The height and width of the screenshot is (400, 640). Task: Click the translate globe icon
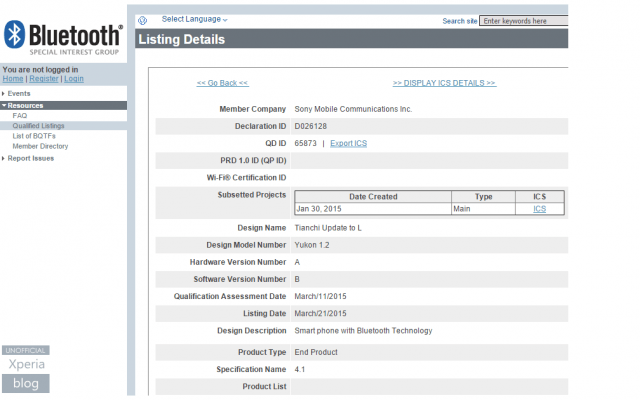click(x=142, y=20)
